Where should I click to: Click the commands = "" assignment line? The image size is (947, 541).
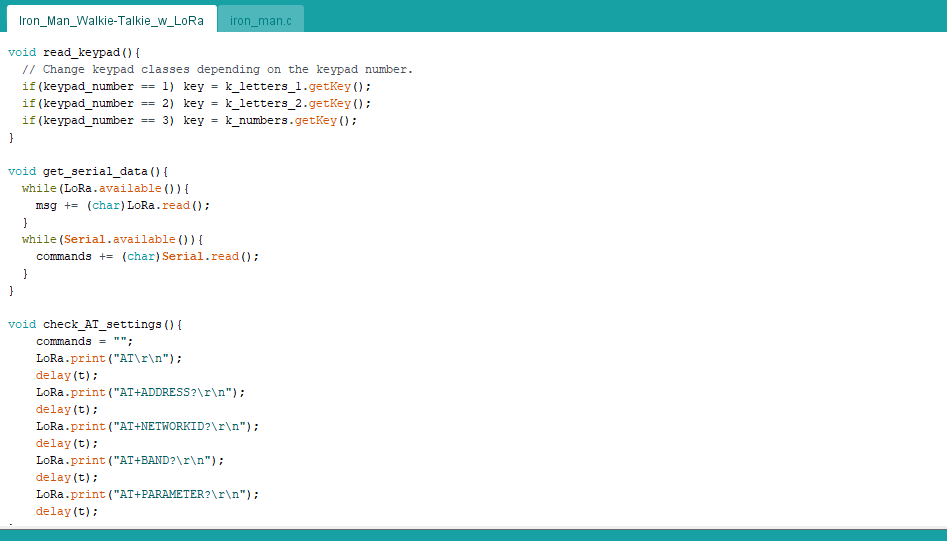click(84, 341)
